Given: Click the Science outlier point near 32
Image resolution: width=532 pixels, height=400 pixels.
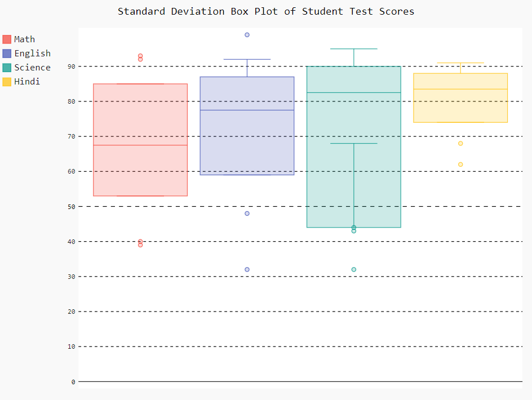Looking at the screenshot, I should tap(354, 269).
